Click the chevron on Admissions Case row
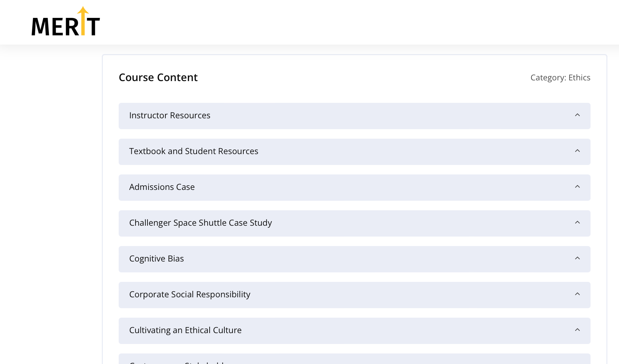This screenshot has height=364, width=619. tap(577, 187)
